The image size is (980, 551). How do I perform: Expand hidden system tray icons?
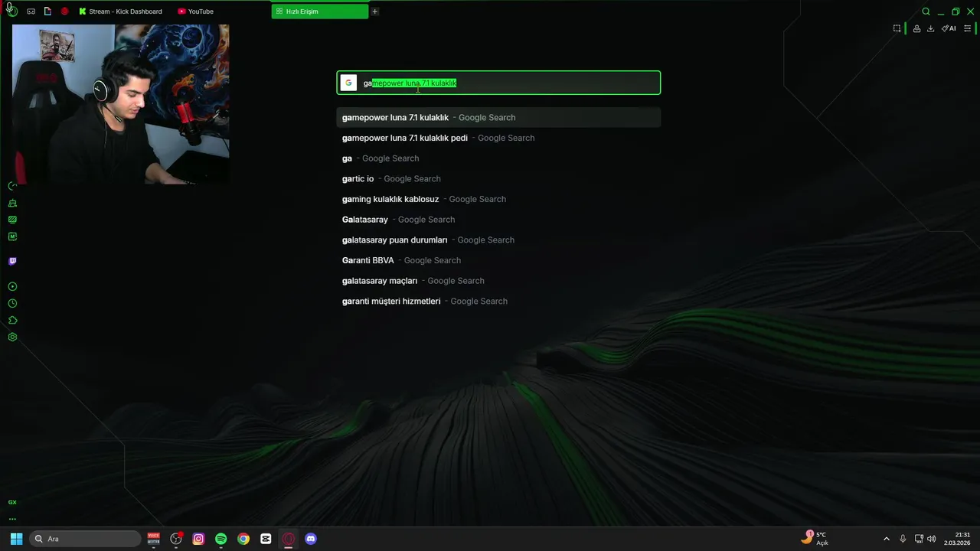[887, 539]
